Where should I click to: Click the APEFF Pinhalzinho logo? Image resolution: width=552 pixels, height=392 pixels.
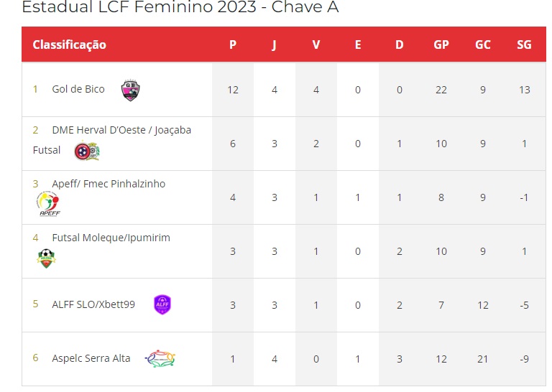tap(49, 204)
